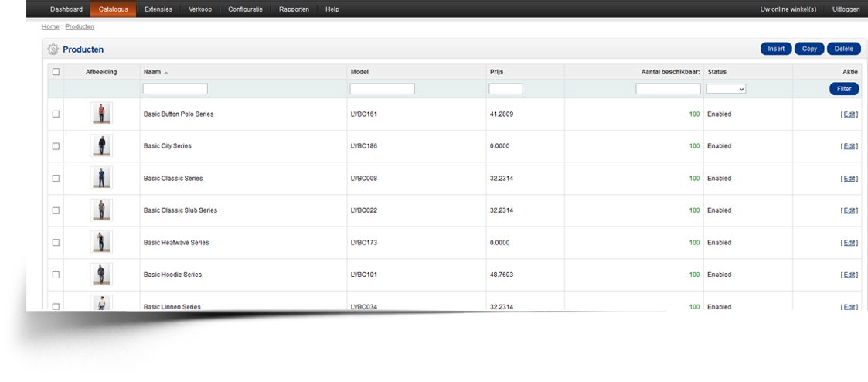Tick the Basic Hoodie Series checkbox

point(56,275)
